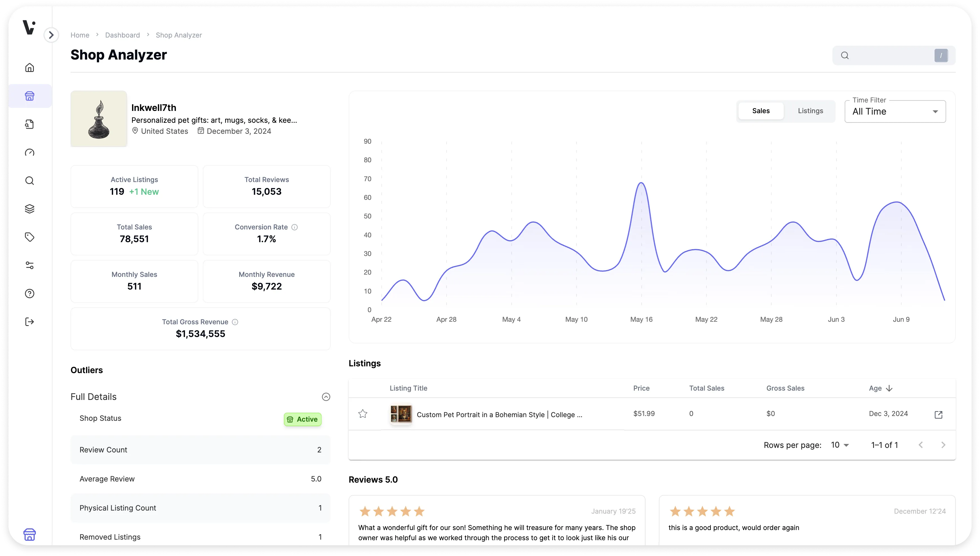Open the Home icon in the sidebar
980x556 pixels.
[29, 67]
